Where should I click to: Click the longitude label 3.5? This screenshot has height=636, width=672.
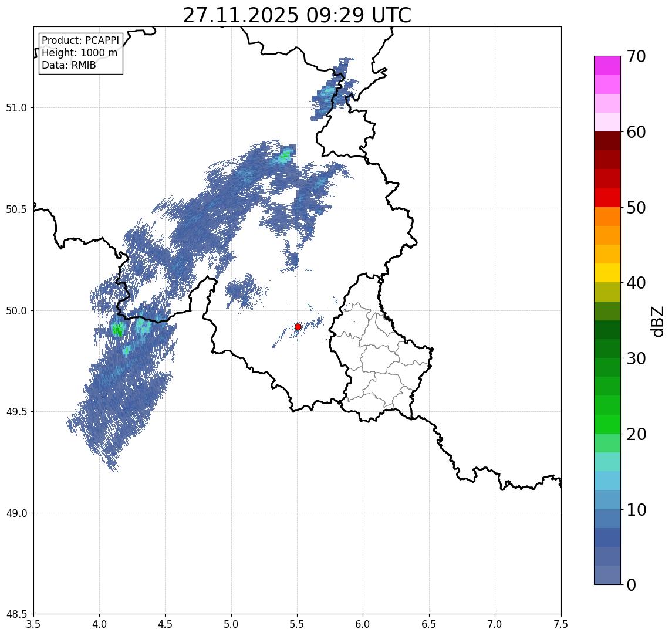point(33,624)
